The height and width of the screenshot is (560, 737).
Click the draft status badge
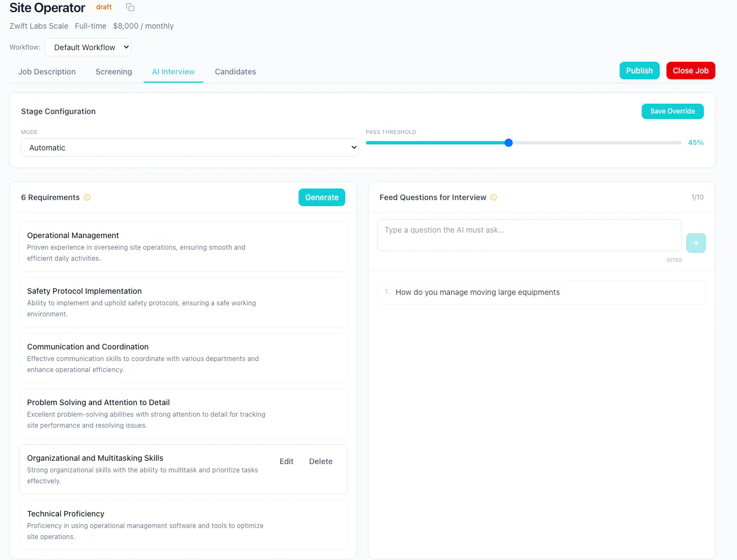(104, 7)
